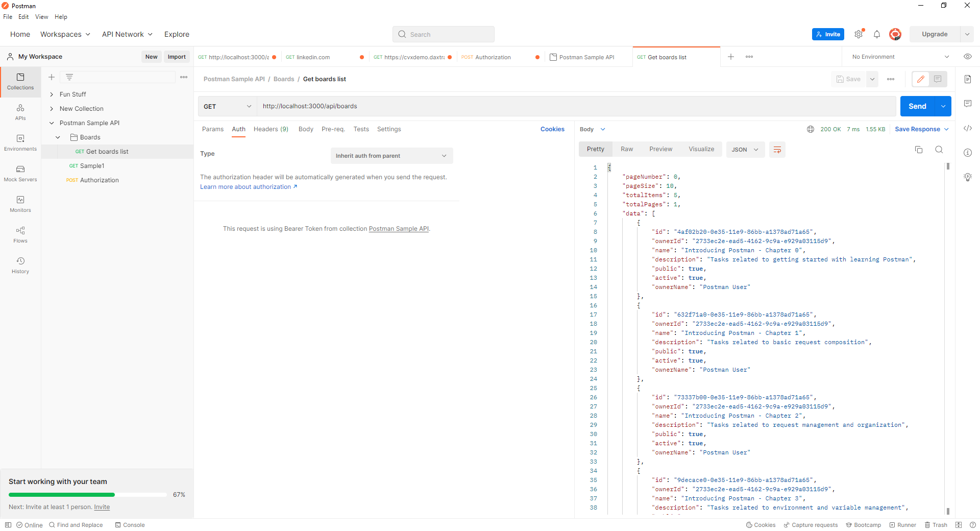
Task: Open a new request tab
Action: click(x=731, y=57)
